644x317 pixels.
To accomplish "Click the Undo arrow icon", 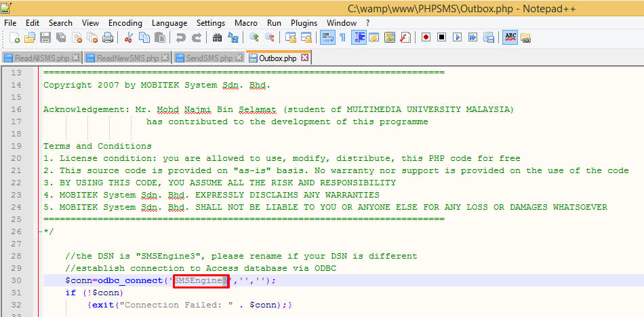I will pos(180,37).
